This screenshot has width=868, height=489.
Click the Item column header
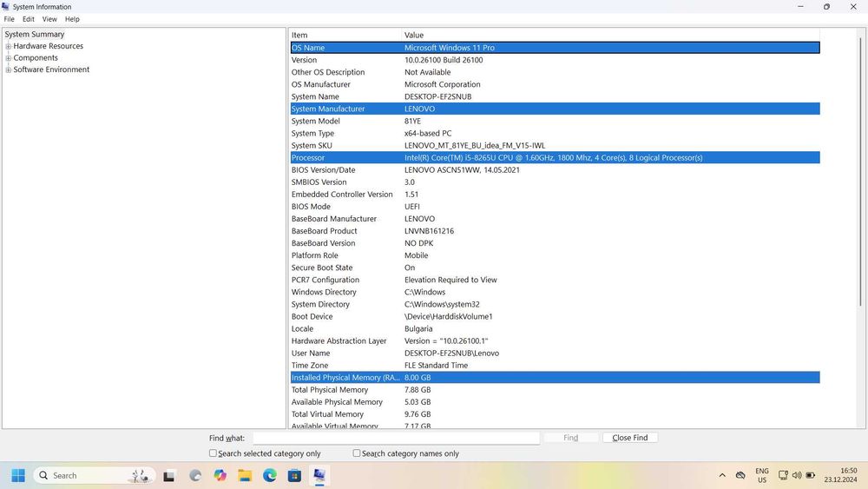[x=345, y=35]
